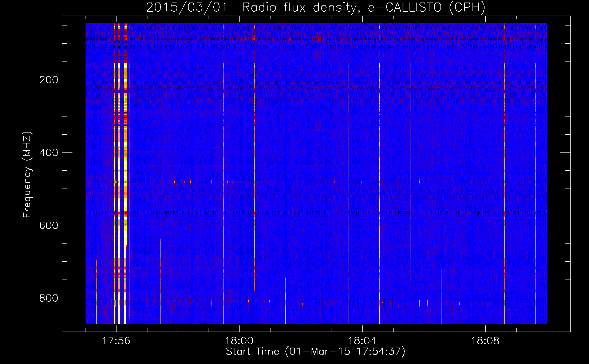Click the 18:08 time tick label

point(485,341)
